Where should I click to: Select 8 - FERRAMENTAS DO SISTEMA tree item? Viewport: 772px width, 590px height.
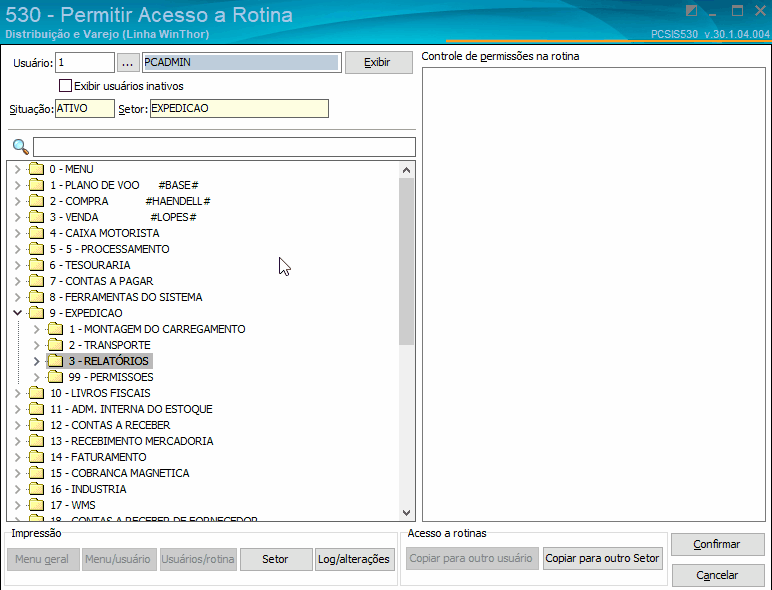pyautogui.click(x=126, y=297)
